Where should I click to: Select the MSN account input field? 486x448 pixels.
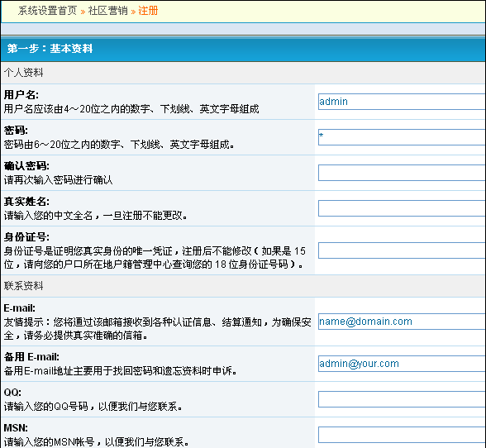click(402, 435)
